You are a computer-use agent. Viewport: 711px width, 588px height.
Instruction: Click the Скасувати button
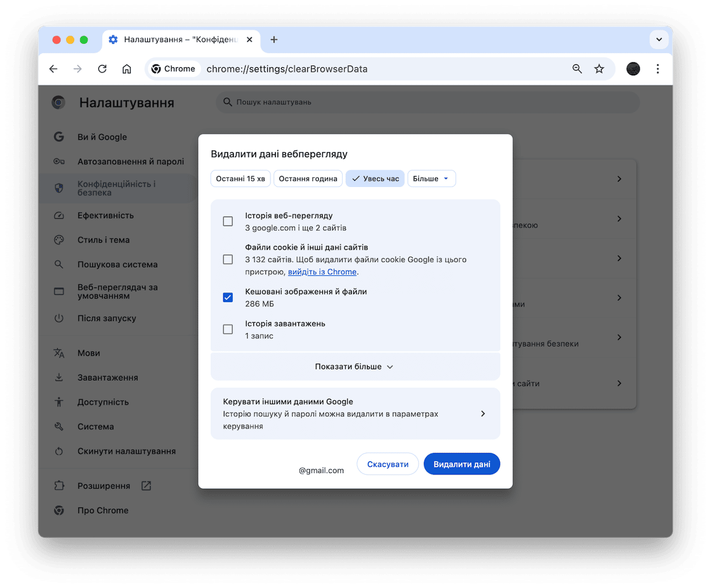click(388, 464)
